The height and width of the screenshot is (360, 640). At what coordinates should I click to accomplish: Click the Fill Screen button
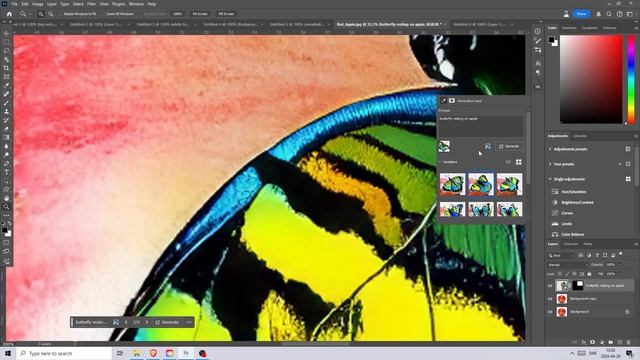coord(226,14)
